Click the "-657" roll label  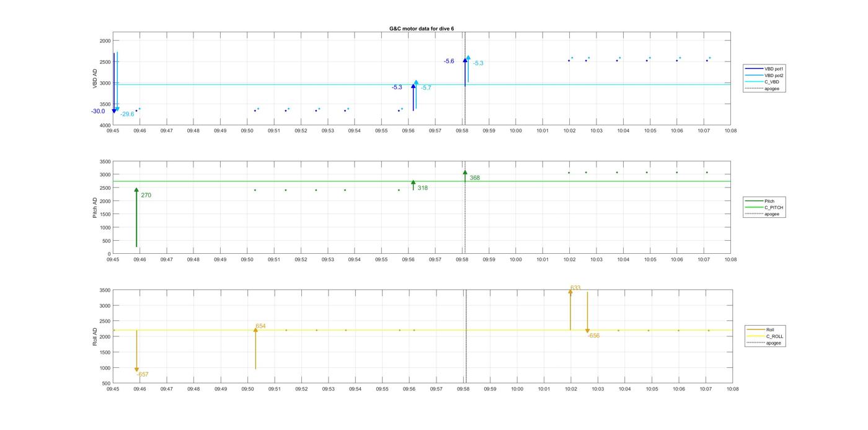click(143, 375)
